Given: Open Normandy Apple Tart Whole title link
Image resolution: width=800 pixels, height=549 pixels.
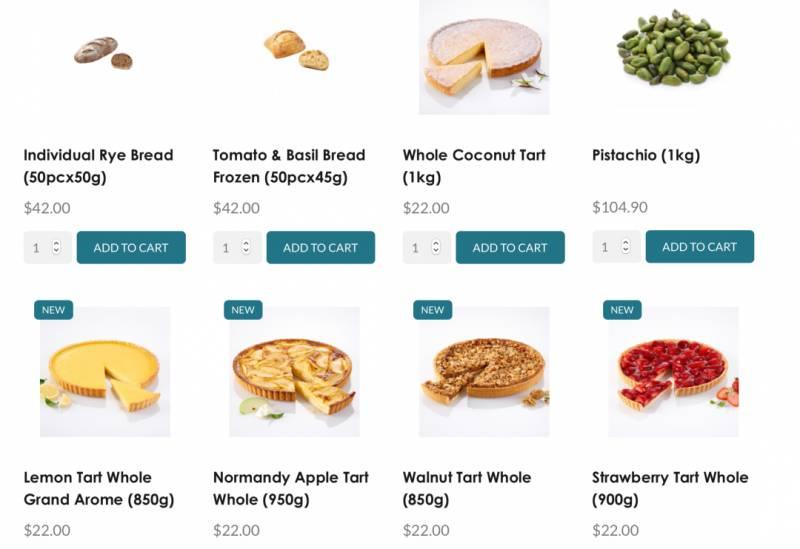Looking at the screenshot, I should 290,488.
